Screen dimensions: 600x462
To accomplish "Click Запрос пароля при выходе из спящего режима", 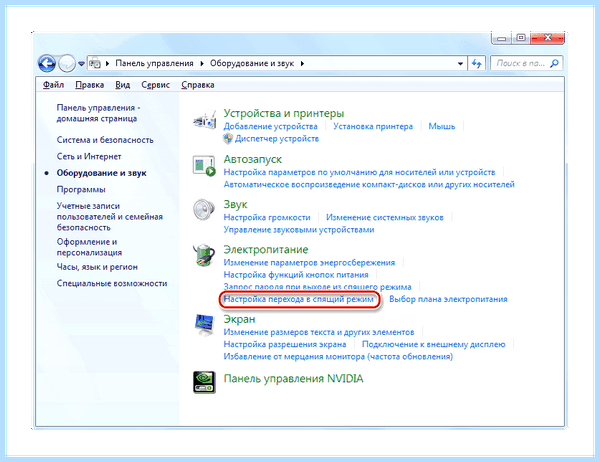I will [x=317, y=287].
